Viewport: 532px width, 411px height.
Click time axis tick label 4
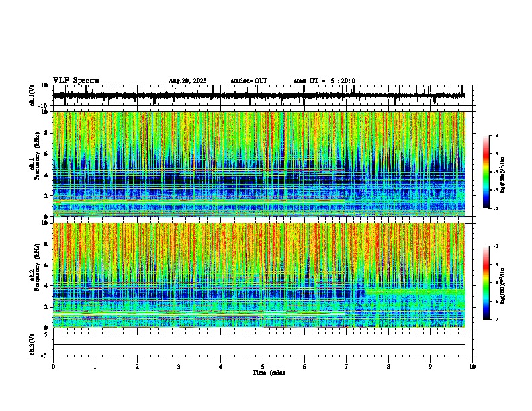point(221,367)
